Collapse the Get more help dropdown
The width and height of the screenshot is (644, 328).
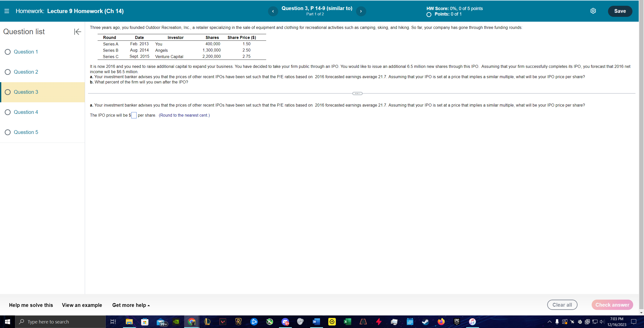[131, 305]
